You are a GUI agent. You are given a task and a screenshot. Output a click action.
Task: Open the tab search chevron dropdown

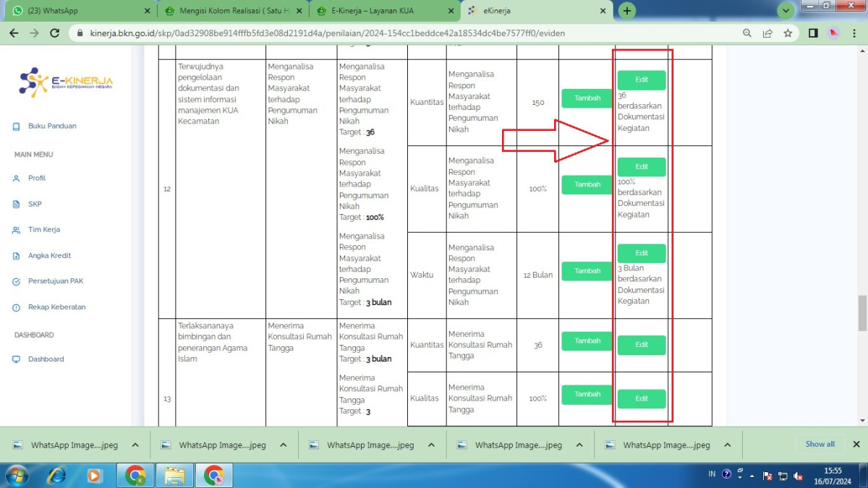[786, 11]
